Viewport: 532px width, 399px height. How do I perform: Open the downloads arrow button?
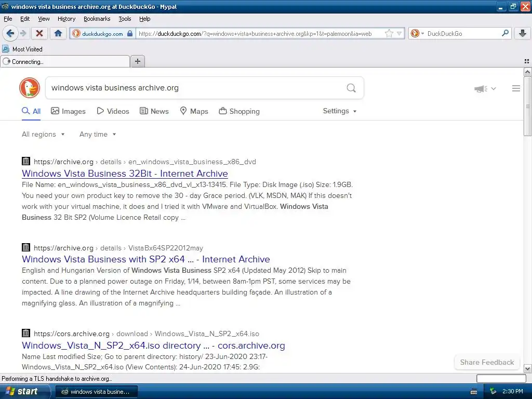click(x=523, y=33)
